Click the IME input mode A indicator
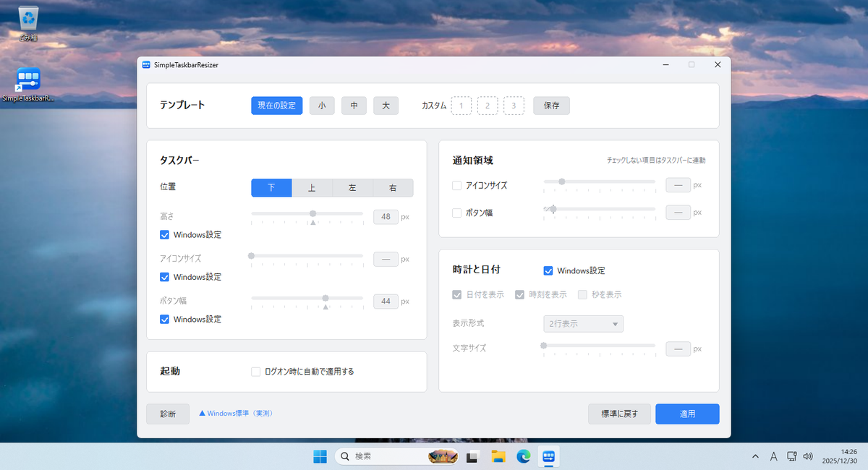This screenshot has width=868, height=470. click(773, 456)
